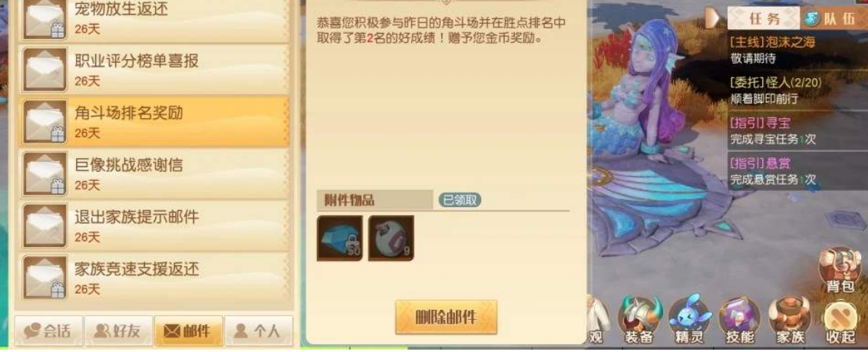The width and height of the screenshot is (868, 352).
Task: Select the [委托]怪人 quest entry
Action: click(797, 90)
